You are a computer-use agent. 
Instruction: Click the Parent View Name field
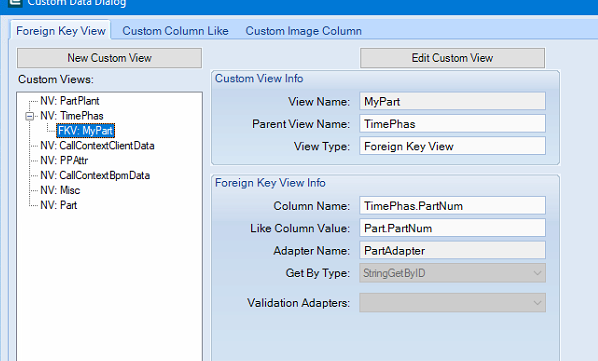452,124
